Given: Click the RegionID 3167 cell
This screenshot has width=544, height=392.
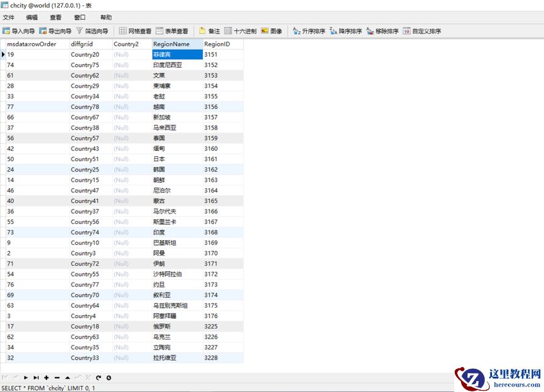Looking at the screenshot, I should point(223,222).
